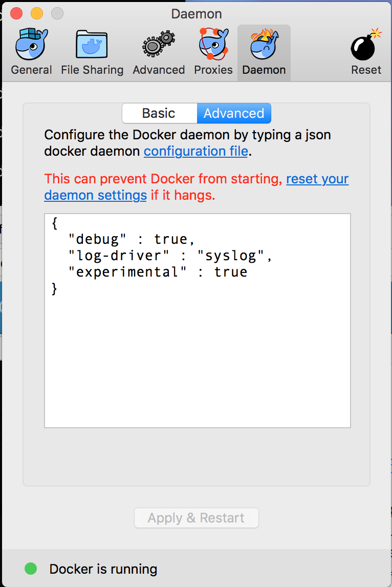Open the Advanced gears icon
The image size is (392, 587).
click(x=159, y=44)
